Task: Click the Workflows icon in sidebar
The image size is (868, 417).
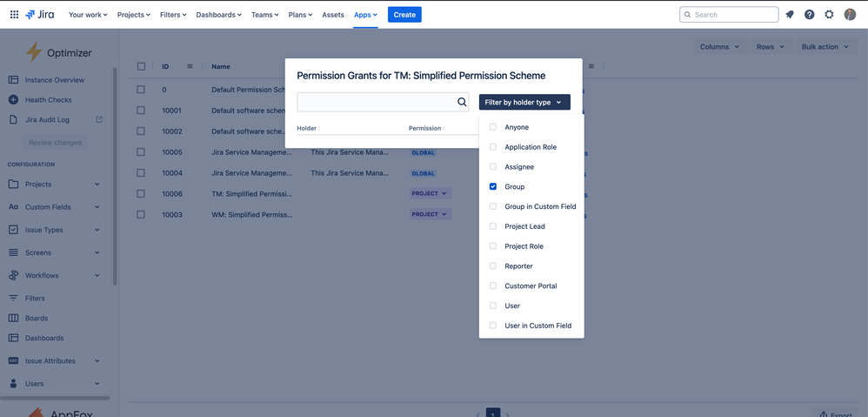Action: click(13, 275)
